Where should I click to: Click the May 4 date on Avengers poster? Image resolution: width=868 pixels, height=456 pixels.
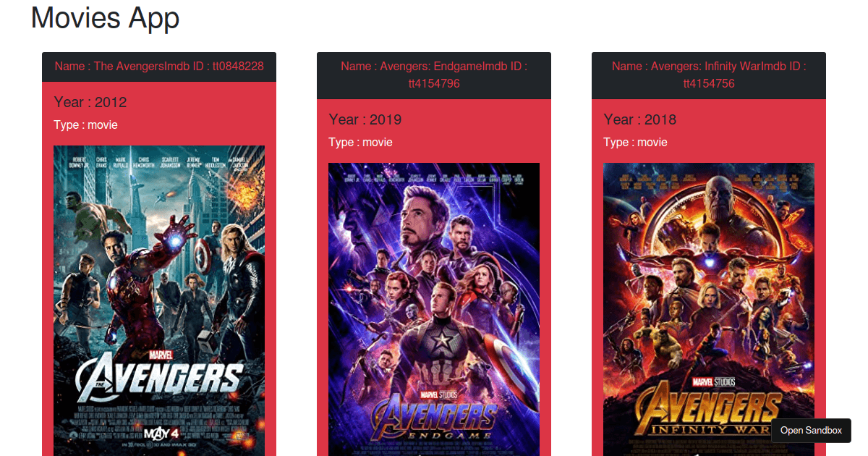pyautogui.click(x=161, y=434)
